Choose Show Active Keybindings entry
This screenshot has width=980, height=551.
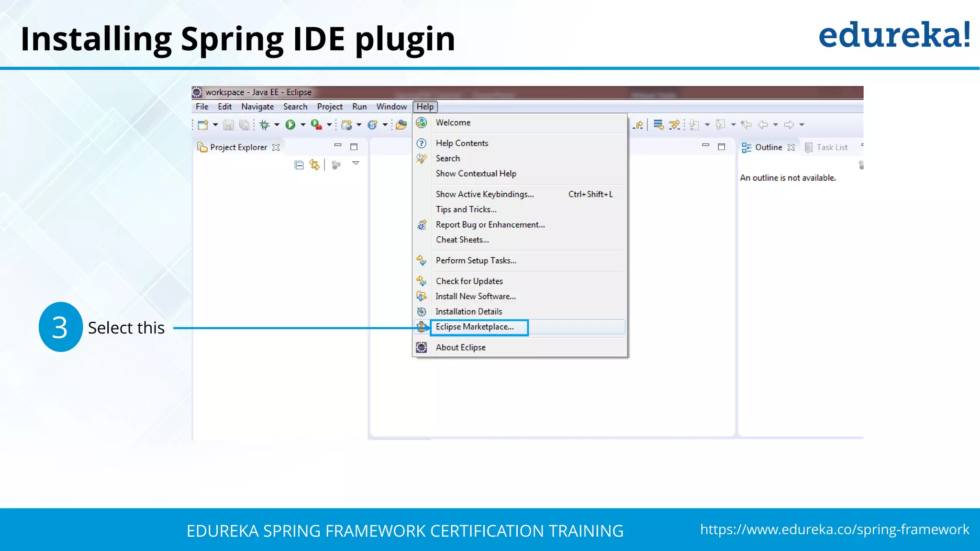520,194
